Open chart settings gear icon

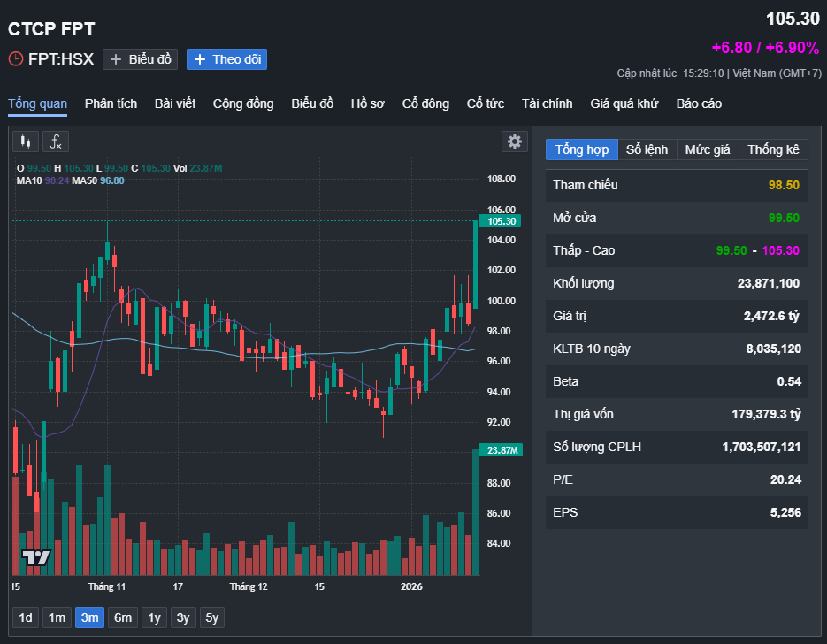click(514, 142)
